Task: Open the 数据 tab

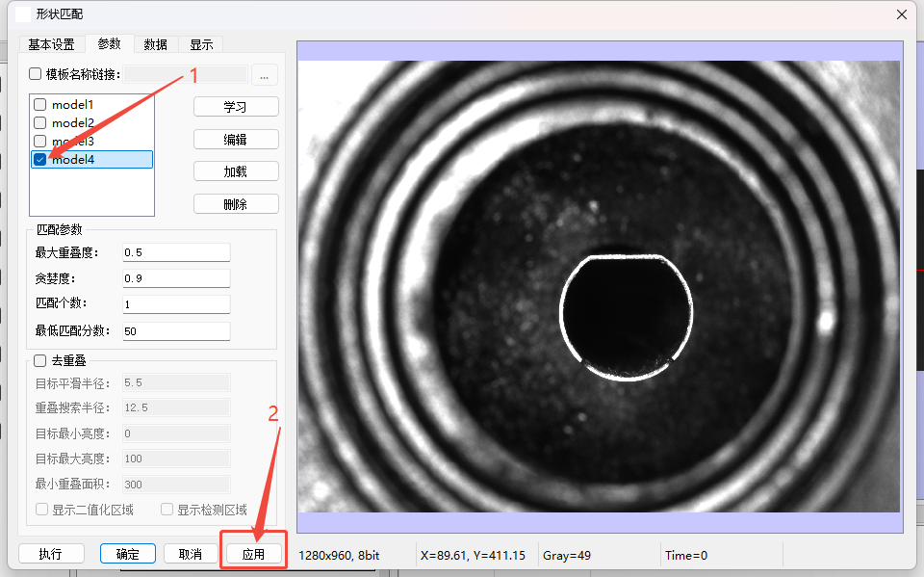Action: [155, 44]
